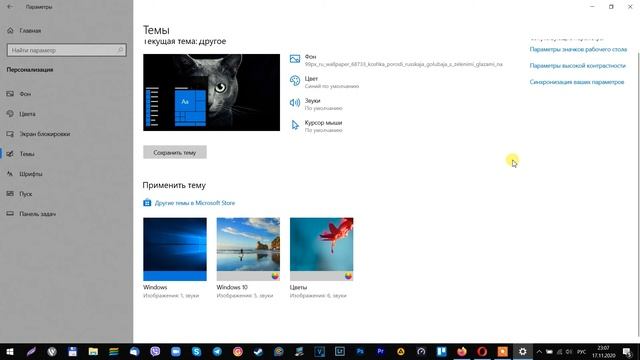Open the speedometer app in taskbar
The image size is (640, 360).
pyautogui.click(x=421, y=351)
